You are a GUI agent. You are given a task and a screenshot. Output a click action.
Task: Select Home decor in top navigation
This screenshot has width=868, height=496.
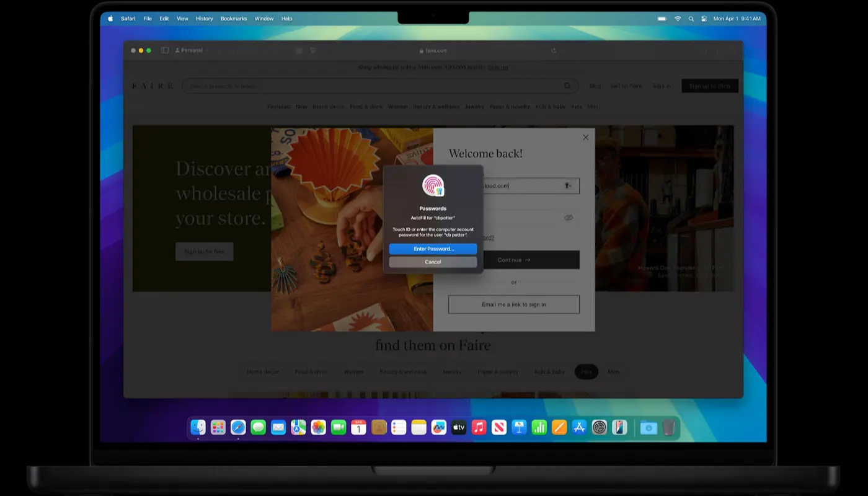[329, 107]
